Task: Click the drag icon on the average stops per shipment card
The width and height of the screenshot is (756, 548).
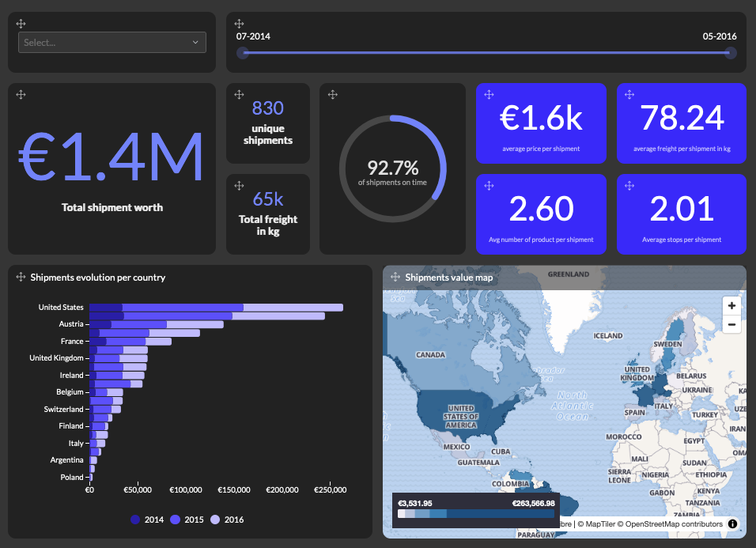Action: (x=629, y=185)
